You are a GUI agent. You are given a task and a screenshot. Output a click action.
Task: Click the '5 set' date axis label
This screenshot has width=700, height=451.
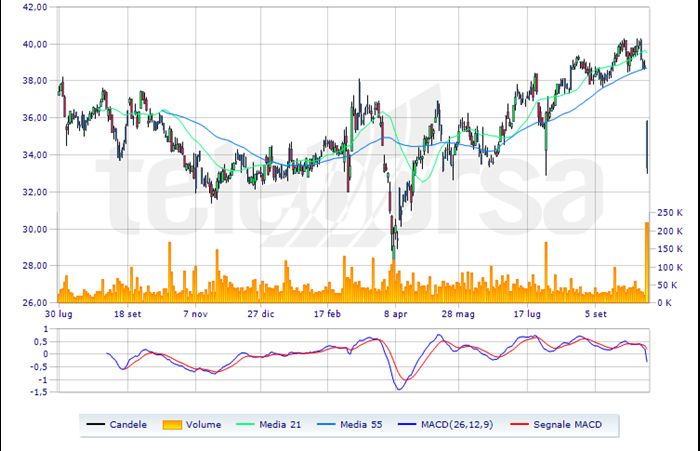pyautogui.click(x=597, y=313)
